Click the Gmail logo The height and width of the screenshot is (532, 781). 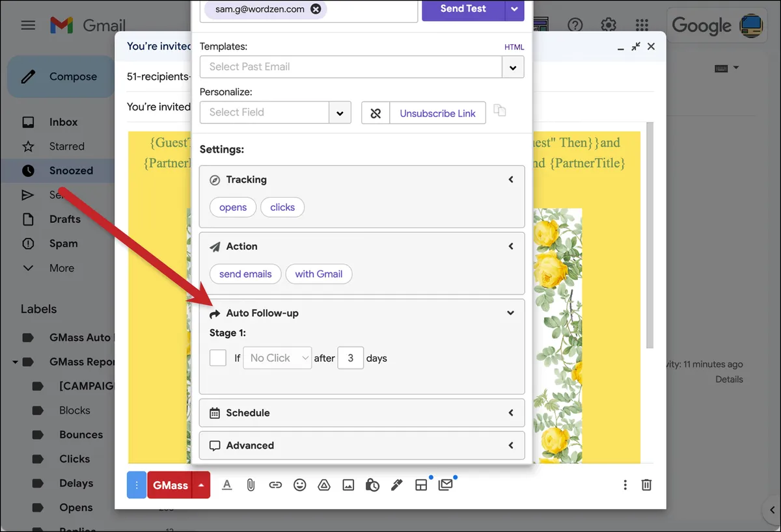pyautogui.click(x=88, y=25)
